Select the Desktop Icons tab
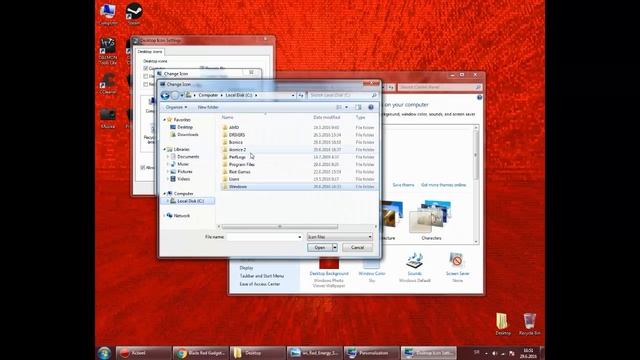This screenshot has height=360, width=640. (x=150, y=51)
